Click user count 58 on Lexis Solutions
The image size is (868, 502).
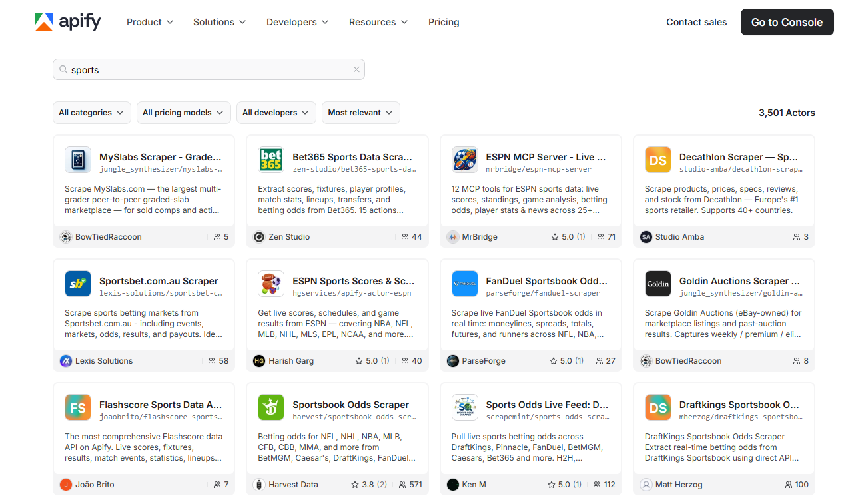(x=218, y=361)
